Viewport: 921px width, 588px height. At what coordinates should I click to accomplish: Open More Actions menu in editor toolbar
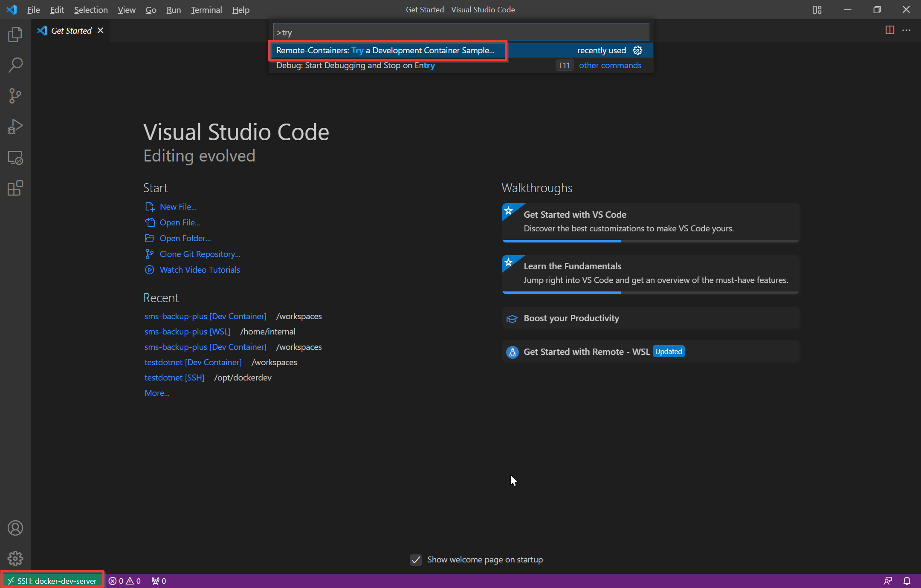coord(907,30)
